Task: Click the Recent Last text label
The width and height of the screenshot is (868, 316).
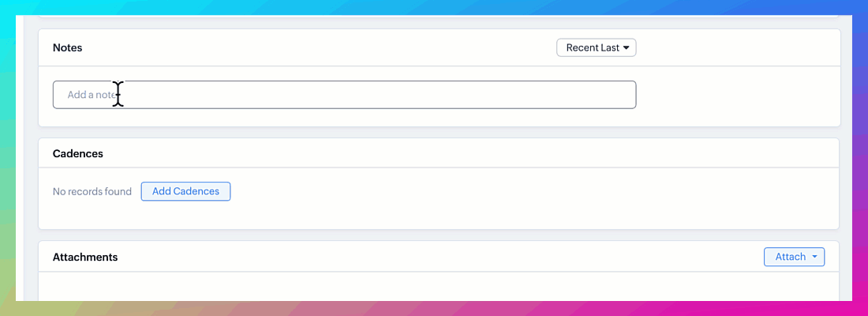Action: coord(592,47)
